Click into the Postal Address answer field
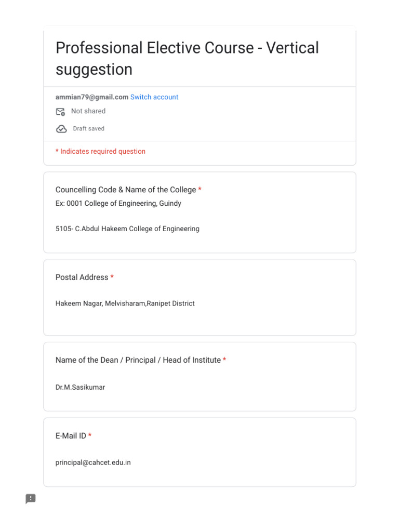The width and height of the screenshot is (399, 532). (125, 303)
